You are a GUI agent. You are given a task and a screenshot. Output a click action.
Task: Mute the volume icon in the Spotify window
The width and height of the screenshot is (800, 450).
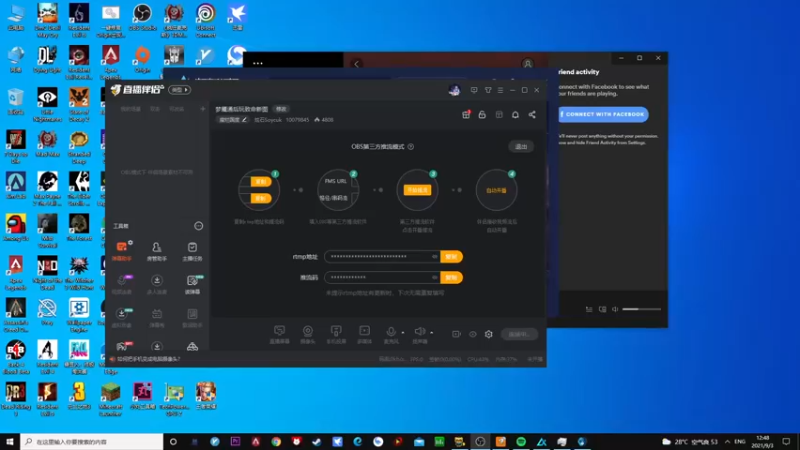(615, 309)
